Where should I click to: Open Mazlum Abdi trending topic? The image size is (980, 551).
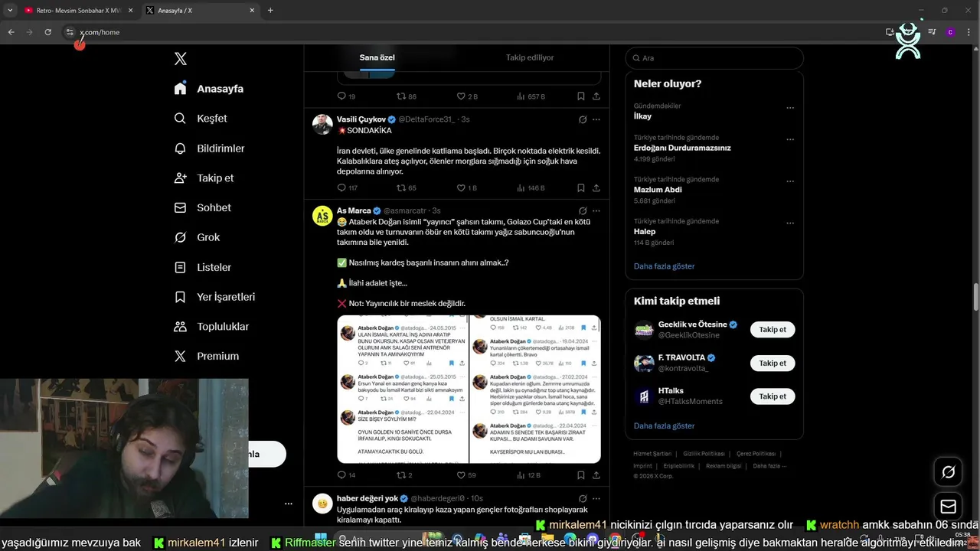[x=658, y=189]
